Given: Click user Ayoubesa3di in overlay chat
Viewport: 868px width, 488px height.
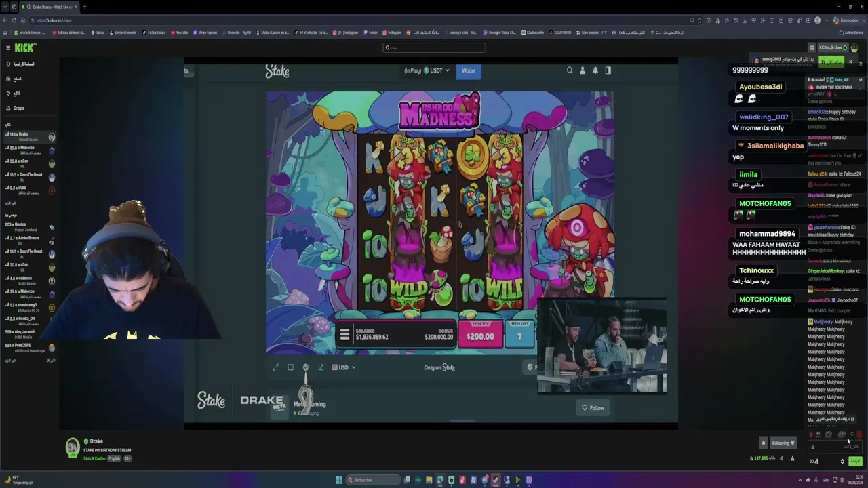Looking at the screenshot, I should 760,87.
